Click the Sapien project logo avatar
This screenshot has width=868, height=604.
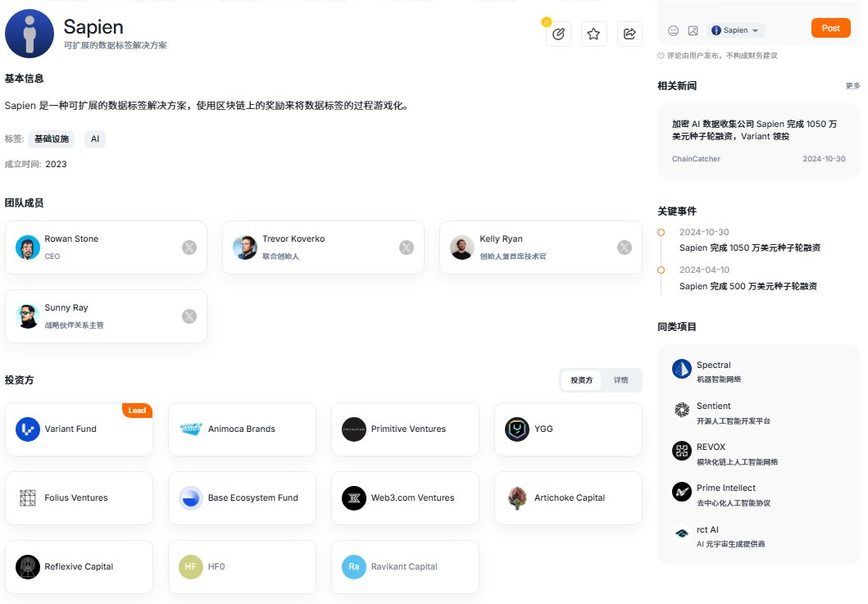point(30,34)
